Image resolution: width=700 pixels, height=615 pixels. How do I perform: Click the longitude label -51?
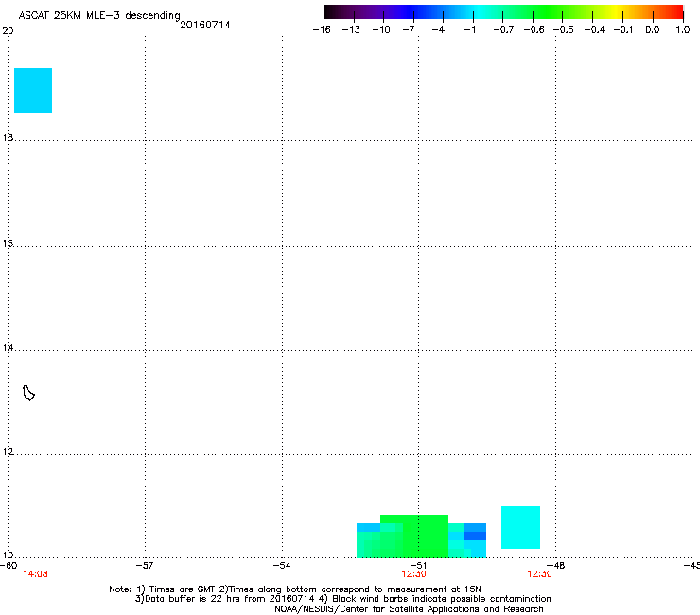[417, 566]
